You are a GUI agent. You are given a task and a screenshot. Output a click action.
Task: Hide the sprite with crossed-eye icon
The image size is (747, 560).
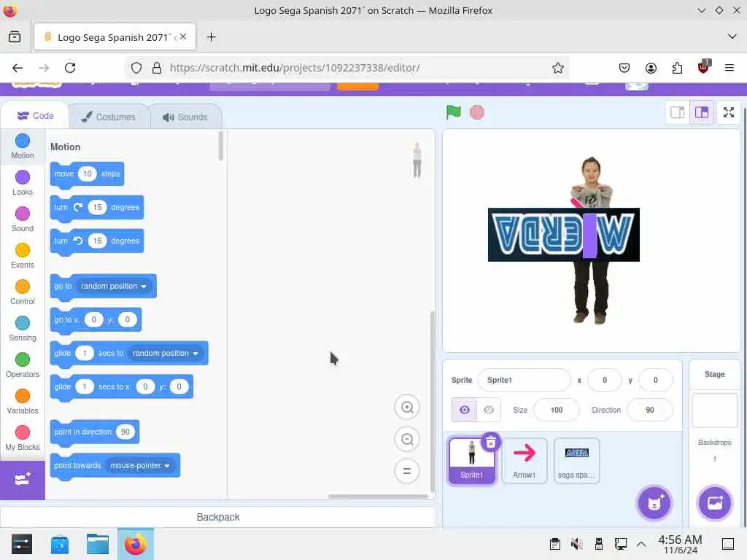[488, 410]
